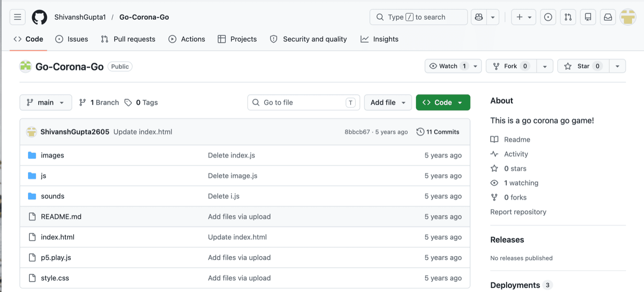Click the Delete i.js commit message
This screenshot has height=292, width=644.
224,196
